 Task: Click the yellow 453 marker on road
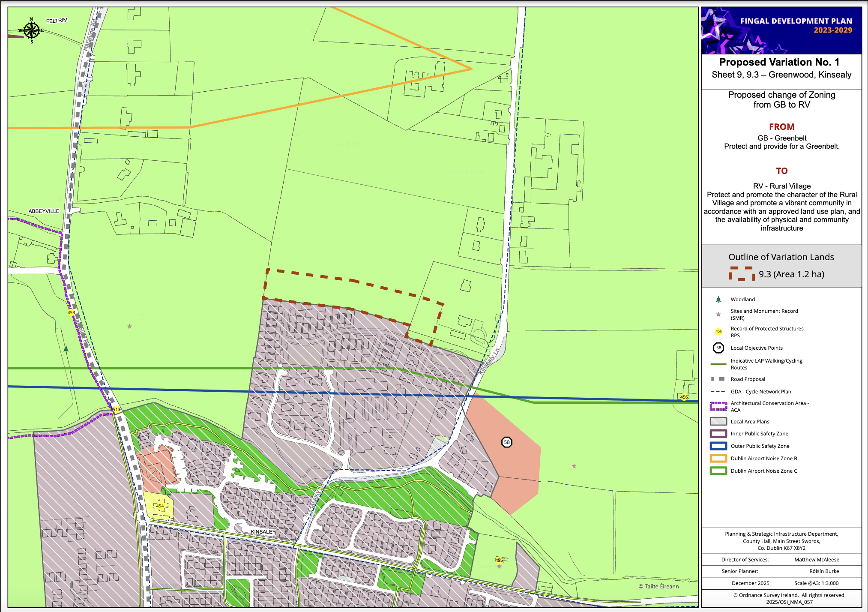(71, 312)
